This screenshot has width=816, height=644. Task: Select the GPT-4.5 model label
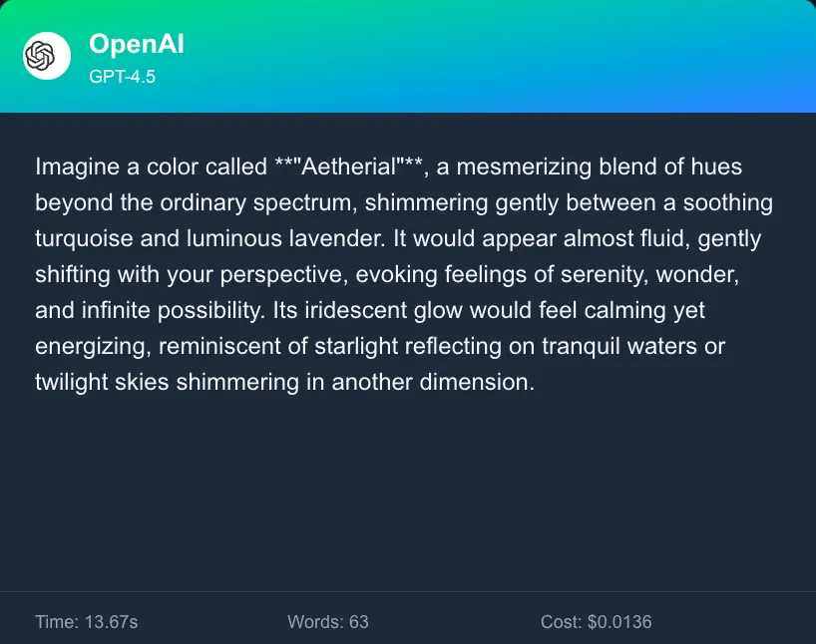(122, 76)
